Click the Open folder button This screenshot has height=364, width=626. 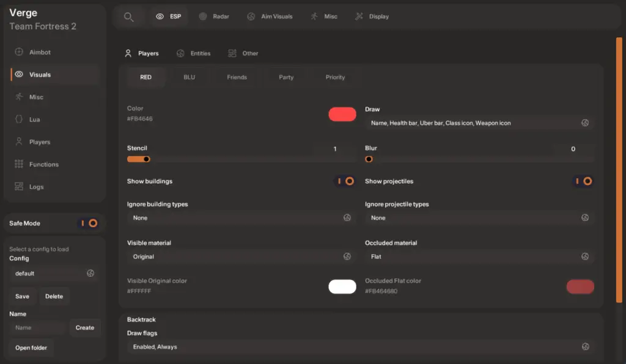tap(31, 348)
